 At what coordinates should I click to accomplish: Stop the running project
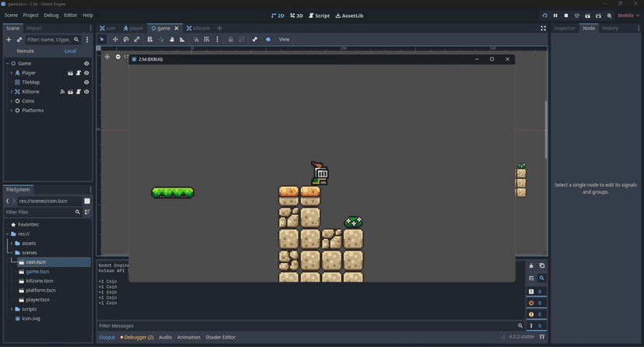[x=566, y=16]
